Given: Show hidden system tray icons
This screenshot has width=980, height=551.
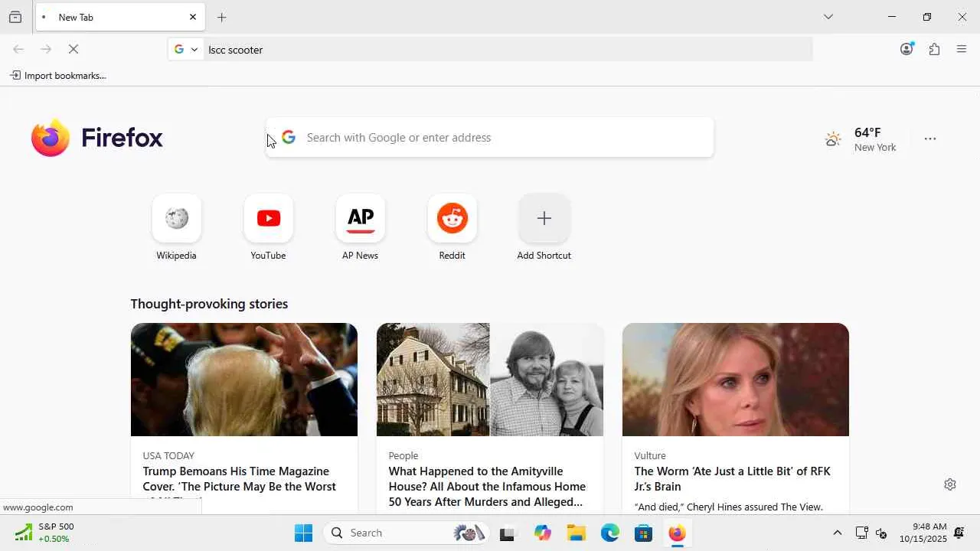Looking at the screenshot, I should click(x=838, y=533).
